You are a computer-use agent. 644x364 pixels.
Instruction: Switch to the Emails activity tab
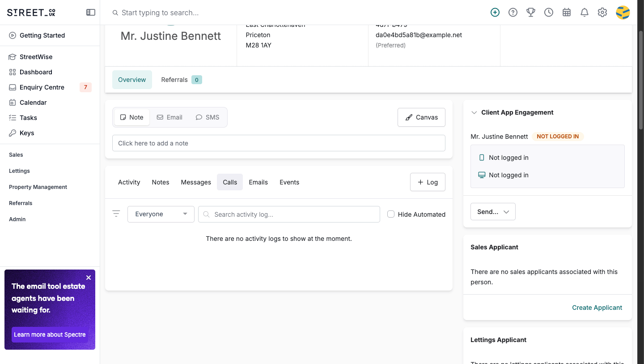pos(258,182)
